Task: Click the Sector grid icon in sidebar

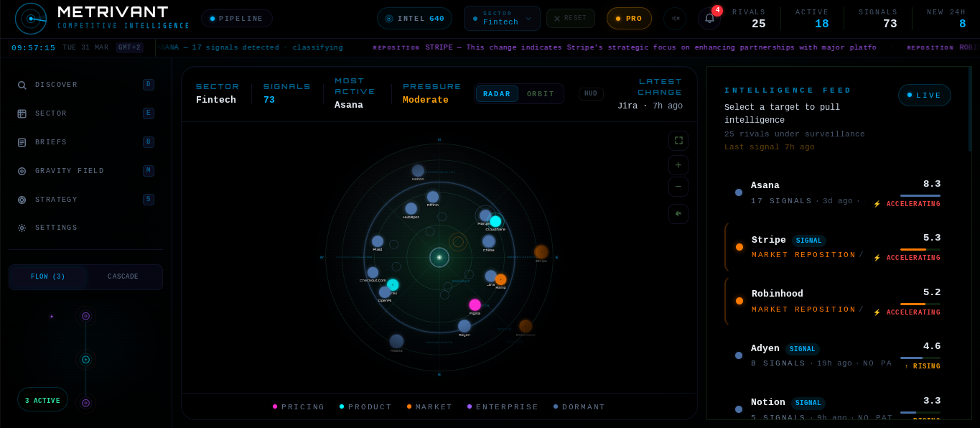Action: point(22,113)
